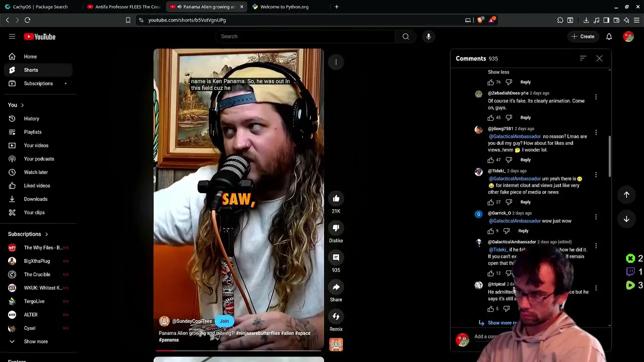Open the comments sort options icon
This screenshot has height=362, width=644.
583,58
